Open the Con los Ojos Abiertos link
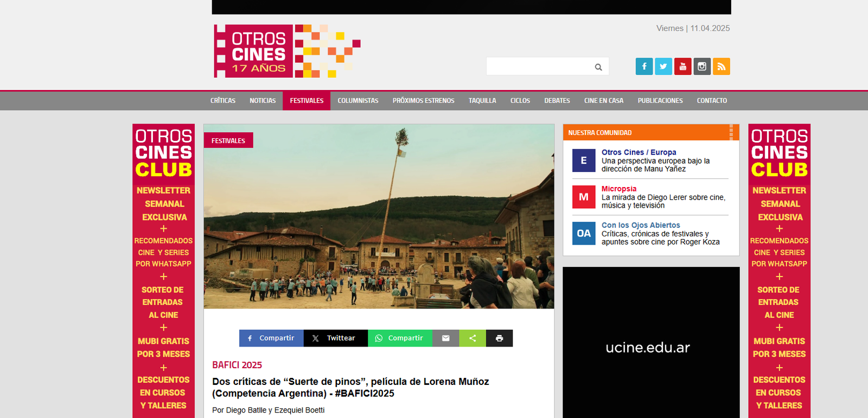The image size is (868, 418). 640,225
